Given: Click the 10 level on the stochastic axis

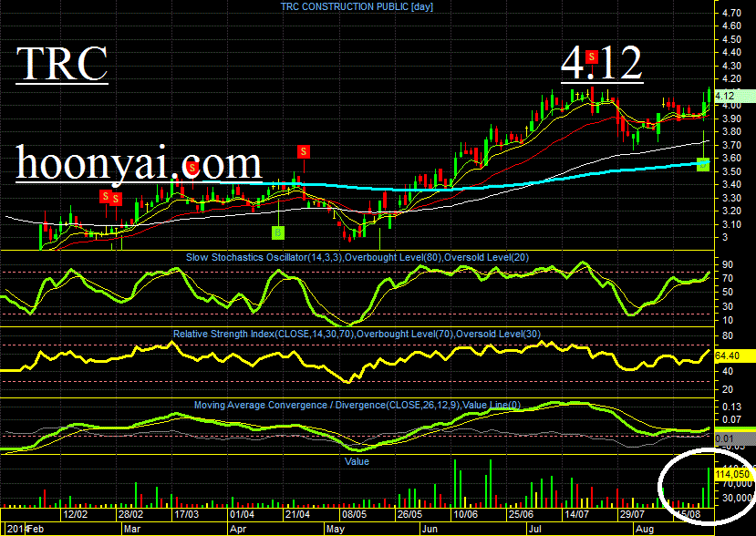Looking at the screenshot, I should [728, 320].
